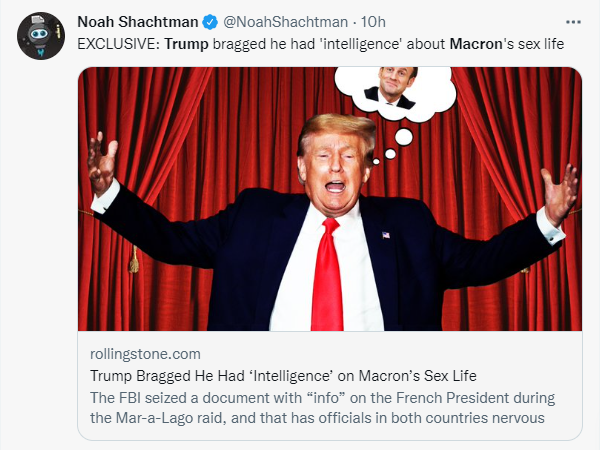Open the rollingstone.com domain link

(x=145, y=354)
